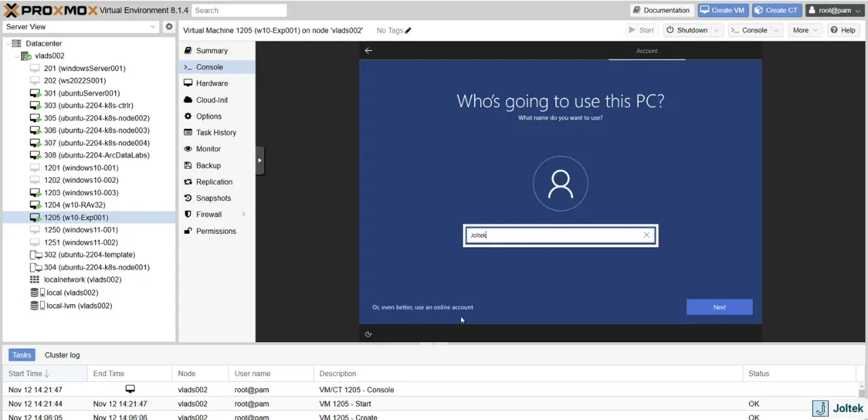Click the Proxmox search field
The height and width of the screenshot is (420, 868).
point(239,10)
